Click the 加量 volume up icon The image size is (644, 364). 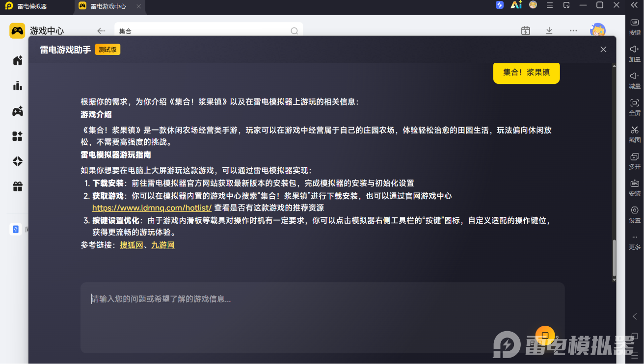tap(635, 53)
